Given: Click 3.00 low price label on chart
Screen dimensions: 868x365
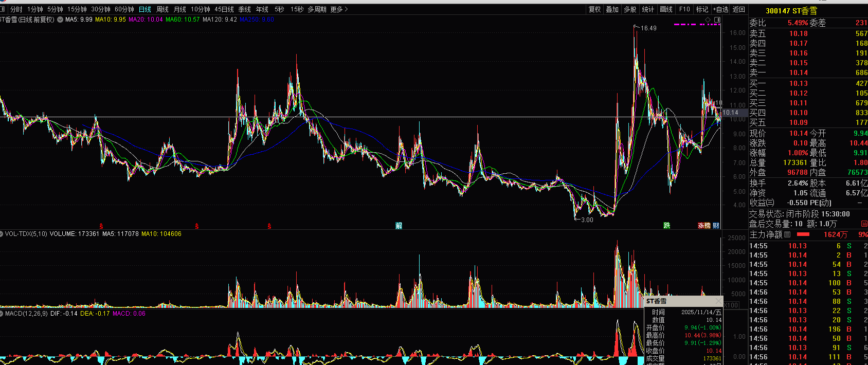Looking at the screenshot, I should (x=587, y=220).
